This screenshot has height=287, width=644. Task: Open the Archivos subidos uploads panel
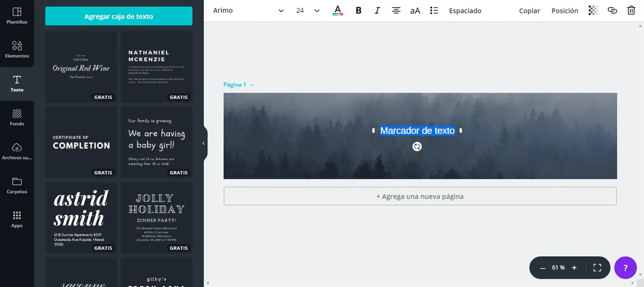pyautogui.click(x=17, y=151)
